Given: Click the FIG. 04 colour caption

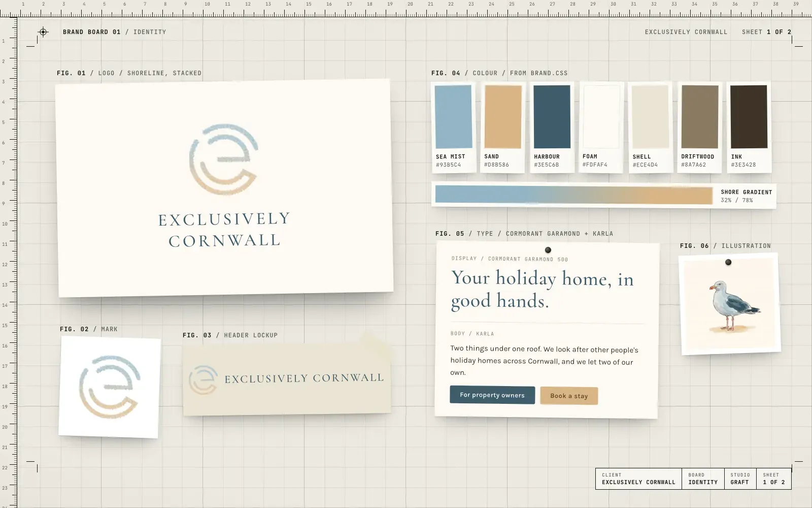Looking at the screenshot, I should point(499,73).
